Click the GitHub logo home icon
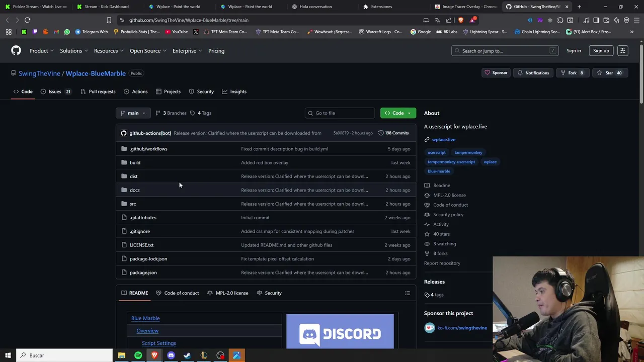644x362 pixels. coord(16,50)
